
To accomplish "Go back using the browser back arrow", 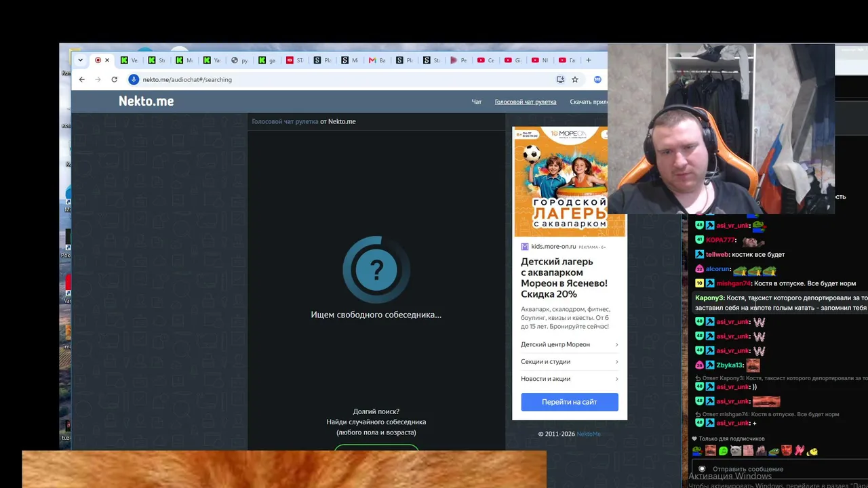I will (x=82, y=79).
